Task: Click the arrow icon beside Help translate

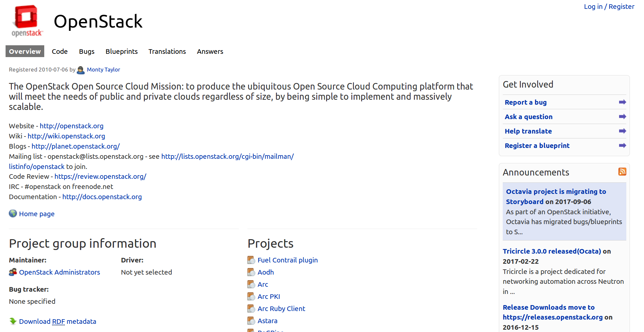Action: click(x=622, y=131)
